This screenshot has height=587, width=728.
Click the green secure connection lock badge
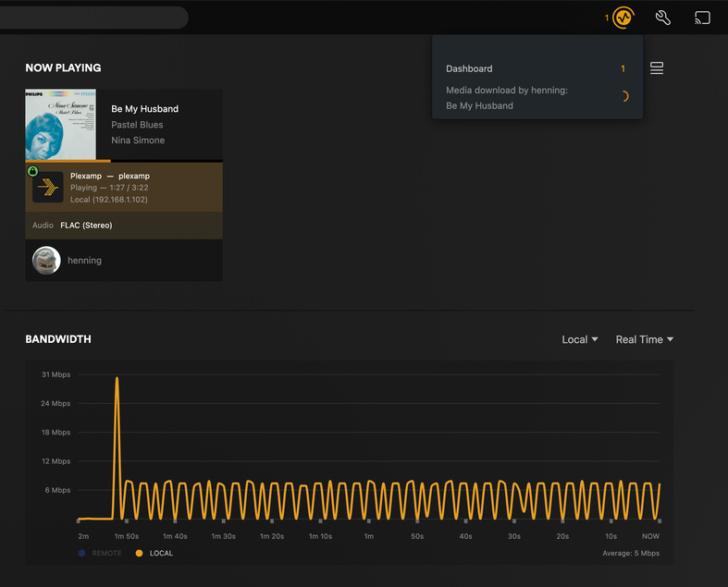[x=32, y=171]
